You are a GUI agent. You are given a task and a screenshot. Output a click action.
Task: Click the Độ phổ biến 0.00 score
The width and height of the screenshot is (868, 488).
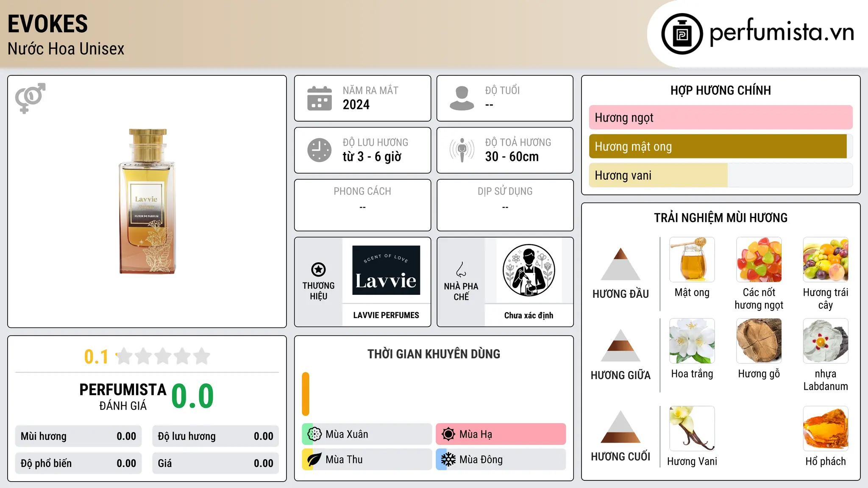tap(78, 463)
